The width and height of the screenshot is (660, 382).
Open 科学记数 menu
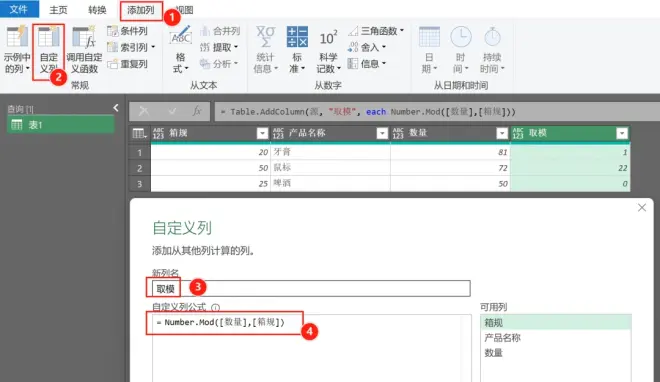(x=328, y=50)
